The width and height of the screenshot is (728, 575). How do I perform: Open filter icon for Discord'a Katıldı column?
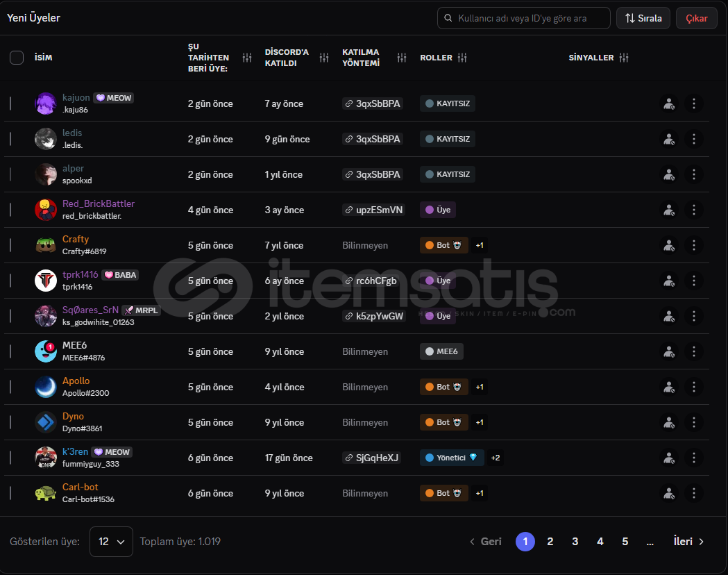click(x=324, y=58)
